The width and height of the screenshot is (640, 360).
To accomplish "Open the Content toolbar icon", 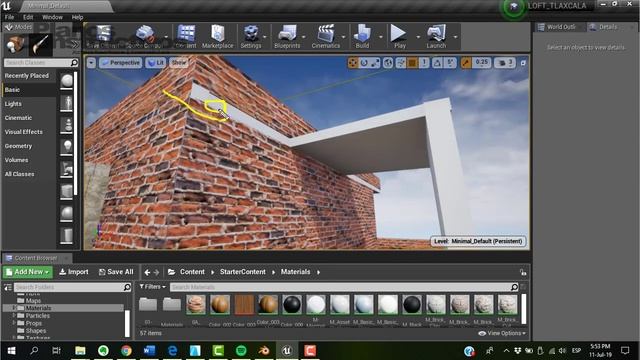I will coord(186,36).
